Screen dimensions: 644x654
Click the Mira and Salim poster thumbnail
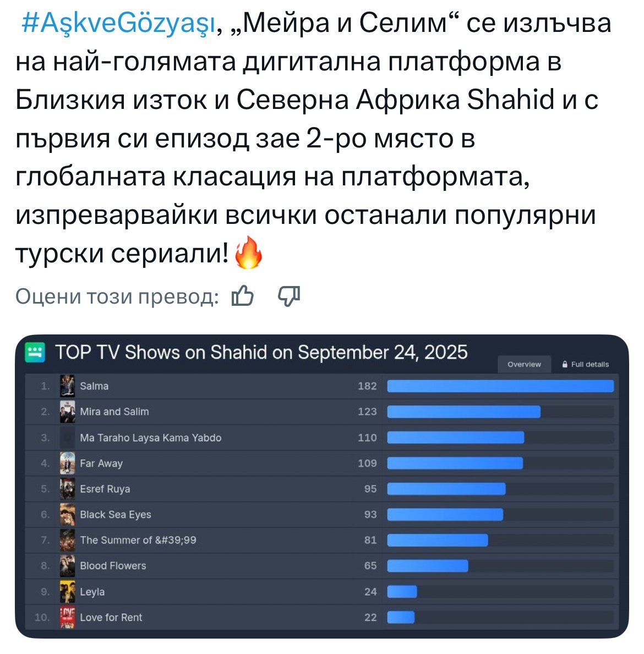tap(67, 412)
